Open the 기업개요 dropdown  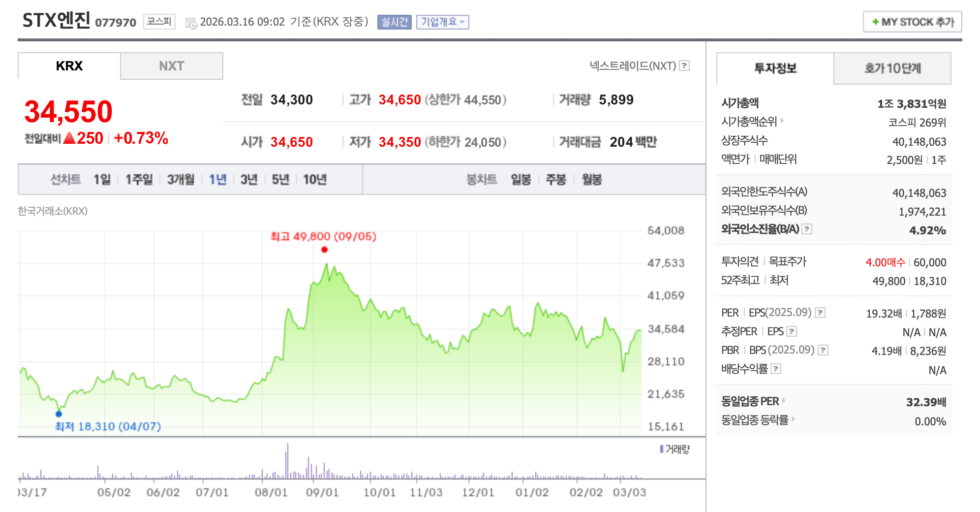443,22
